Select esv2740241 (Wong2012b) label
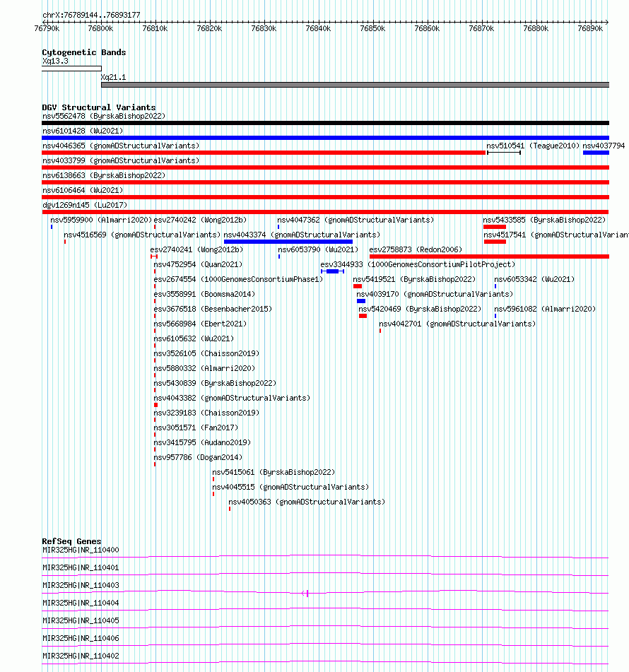This screenshot has height=672, width=629. [196, 249]
